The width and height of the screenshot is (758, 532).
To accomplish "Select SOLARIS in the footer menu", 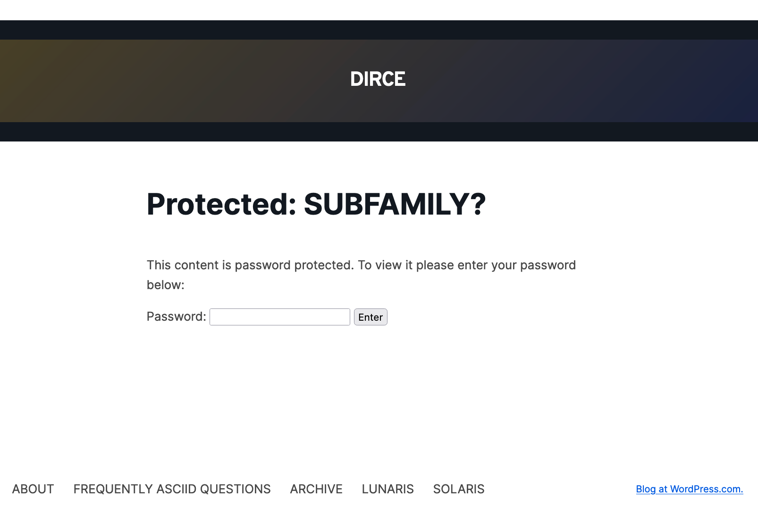I will click(459, 489).
